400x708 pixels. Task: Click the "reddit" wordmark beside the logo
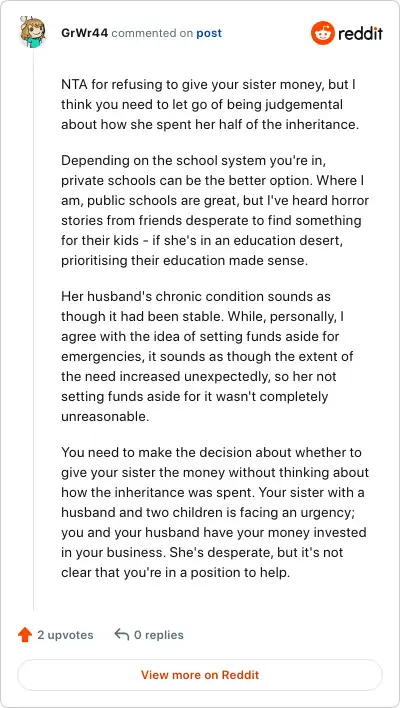coord(360,33)
